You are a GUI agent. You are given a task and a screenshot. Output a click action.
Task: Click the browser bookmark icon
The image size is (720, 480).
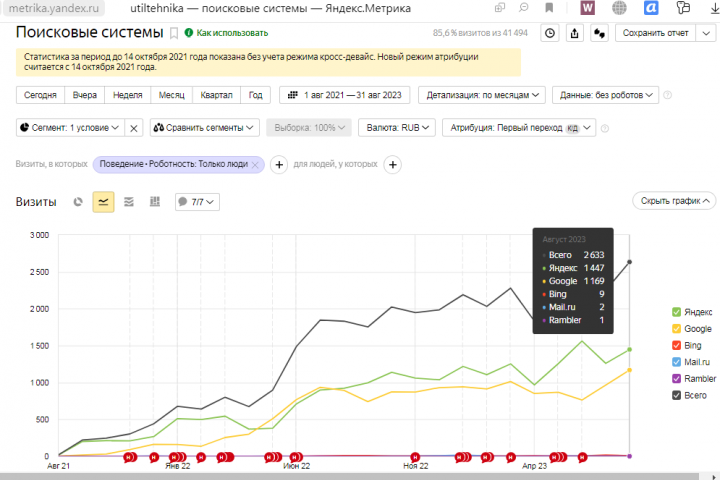tap(549, 7)
